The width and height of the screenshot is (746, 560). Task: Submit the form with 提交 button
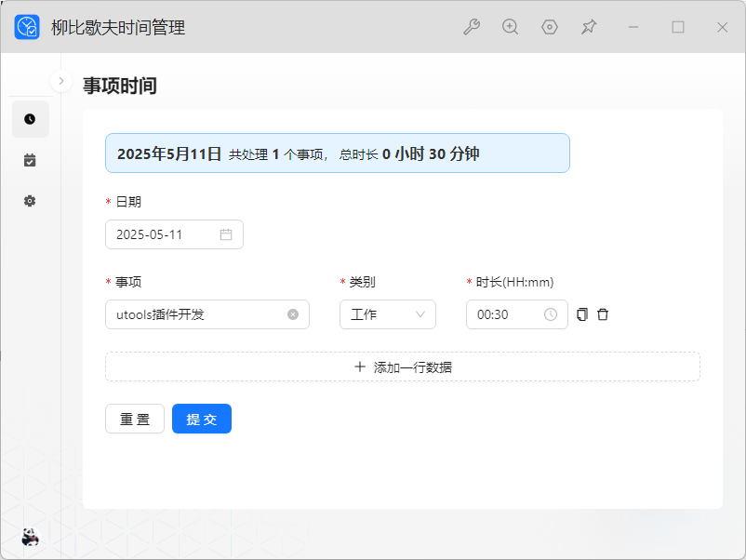tap(202, 420)
